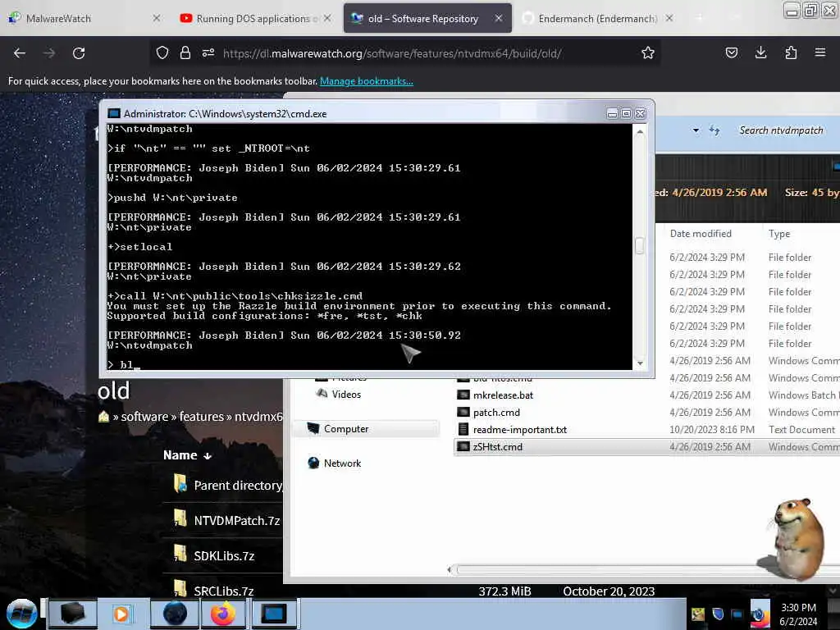
Task: Click the Parent directory link
Action: 238,486
